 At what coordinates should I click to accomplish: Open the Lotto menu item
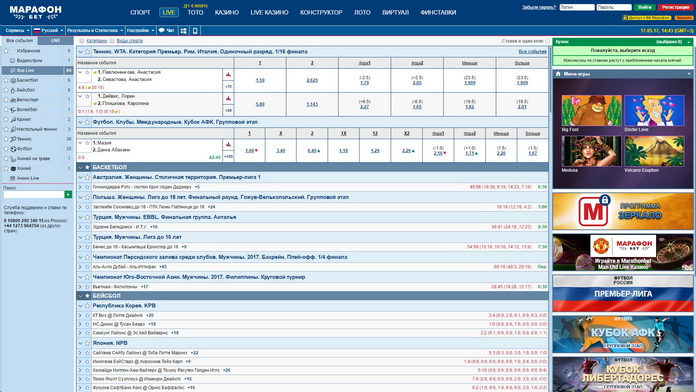[x=362, y=12]
